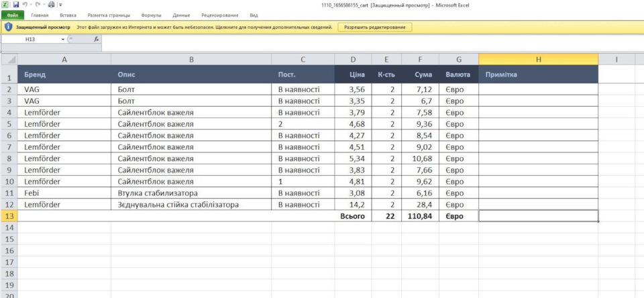Viewport: 644px width, 298px height.
Task: Click the sum cell 10,68
Action: click(420, 158)
